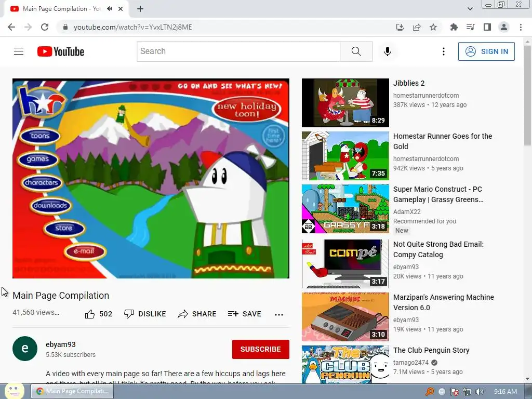Screen dimensions: 532x399
Task: SAVE the video to a playlist
Action: 244,314
